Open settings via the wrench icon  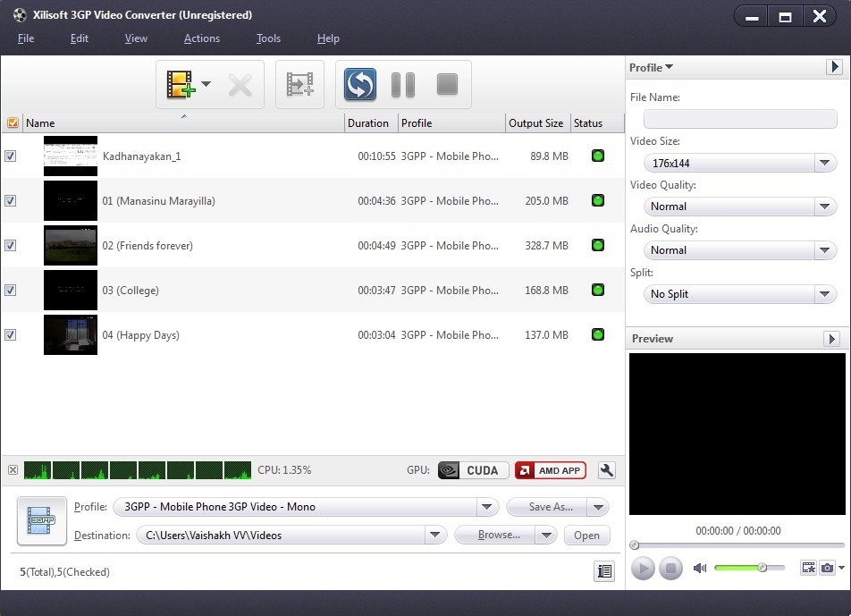[606, 469]
